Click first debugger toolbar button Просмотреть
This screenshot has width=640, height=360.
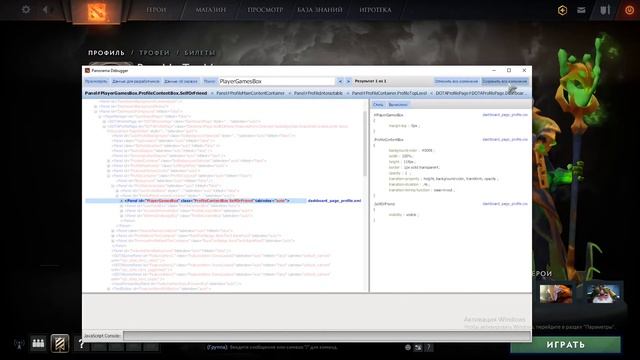(96, 81)
